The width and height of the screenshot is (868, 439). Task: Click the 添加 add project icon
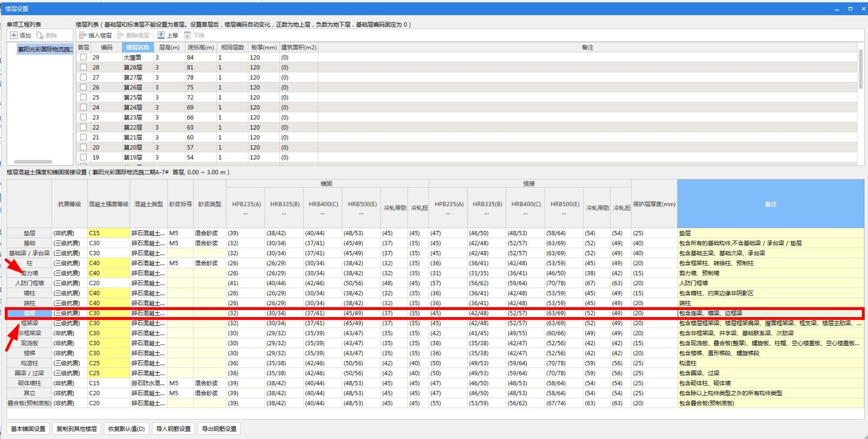(x=14, y=35)
